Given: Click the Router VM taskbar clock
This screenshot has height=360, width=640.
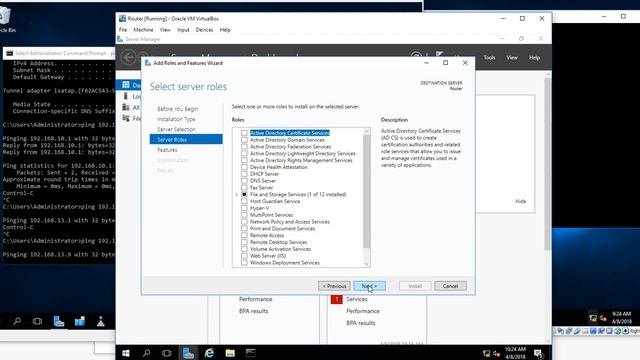Looking at the screenshot, I should 515,353.
